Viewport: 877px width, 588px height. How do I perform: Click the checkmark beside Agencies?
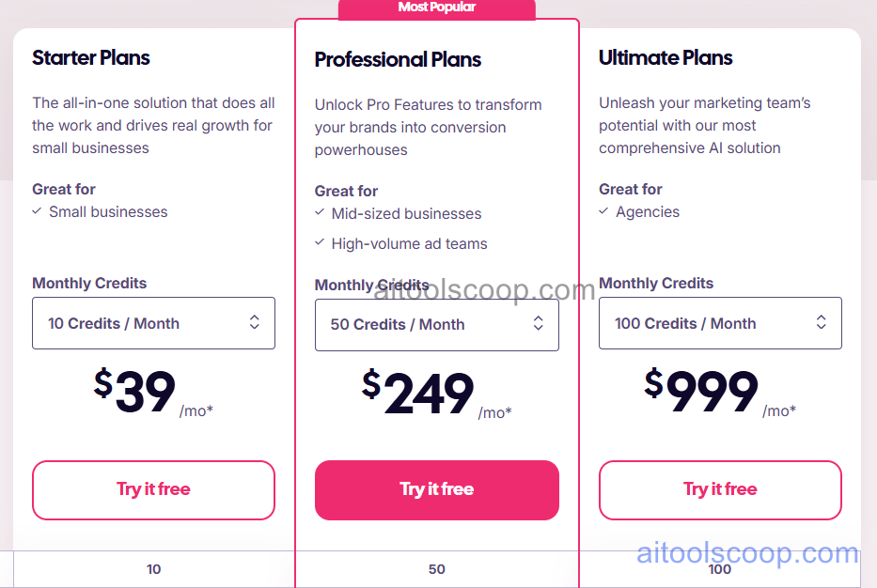(603, 211)
